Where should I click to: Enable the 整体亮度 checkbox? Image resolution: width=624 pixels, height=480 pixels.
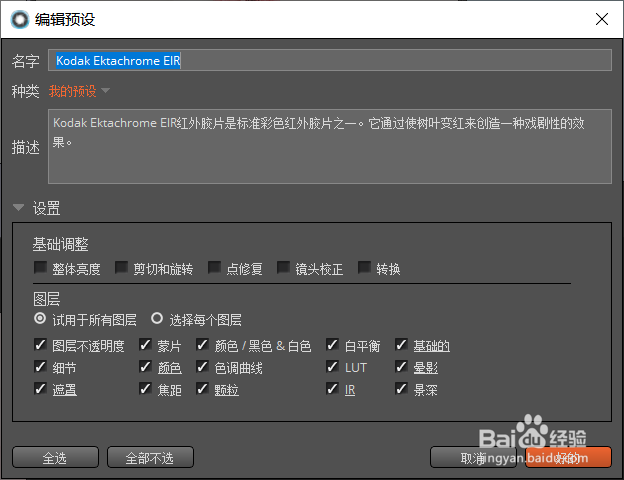point(40,267)
